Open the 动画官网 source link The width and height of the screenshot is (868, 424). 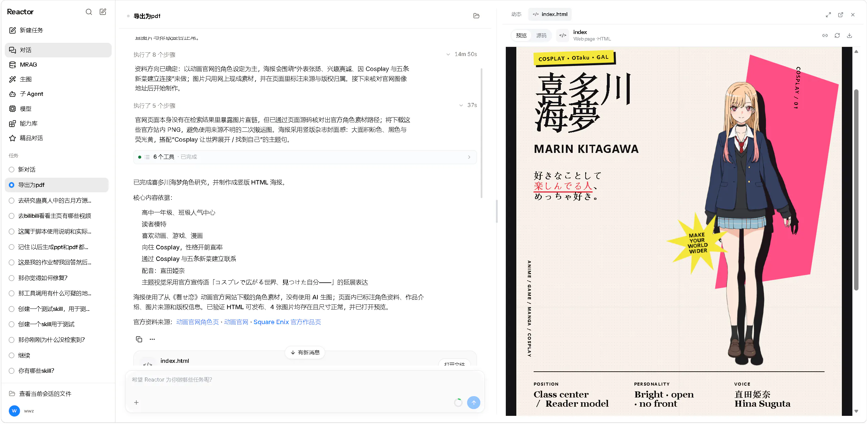236,322
